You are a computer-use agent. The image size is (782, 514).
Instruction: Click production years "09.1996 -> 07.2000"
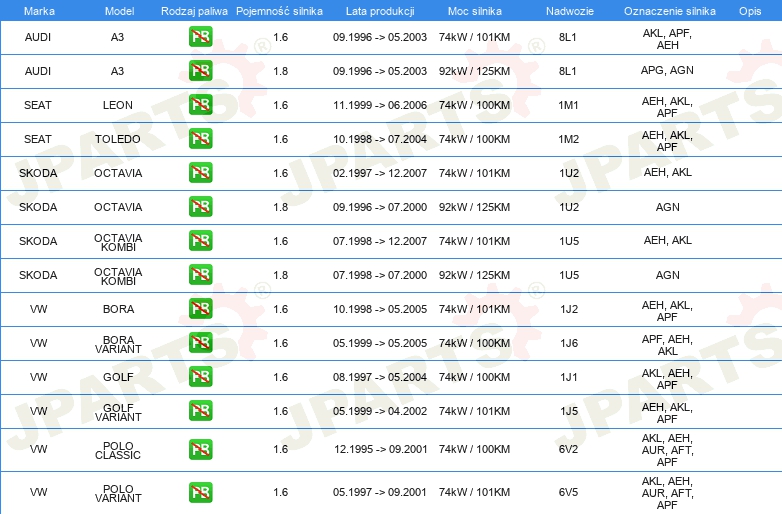click(x=380, y=207)
